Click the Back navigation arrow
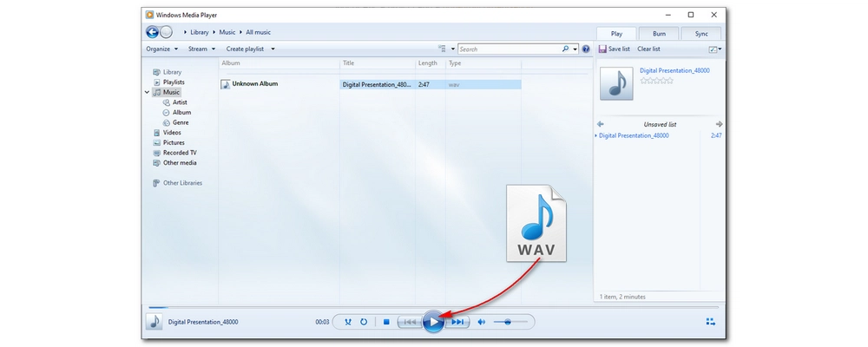 point(152,32)
